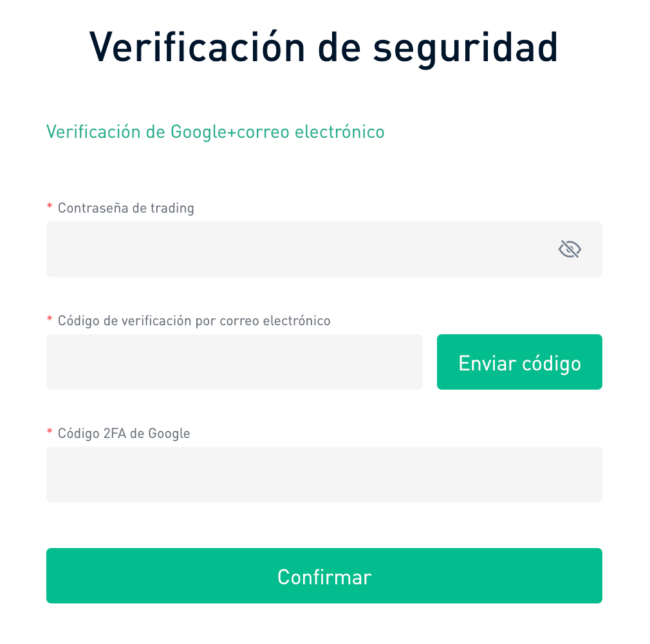The width and height of the screenshot is (650, 644).
Task: Click the Contraseña de trading label
Action: pyautogui.click(x=125, y=208)
